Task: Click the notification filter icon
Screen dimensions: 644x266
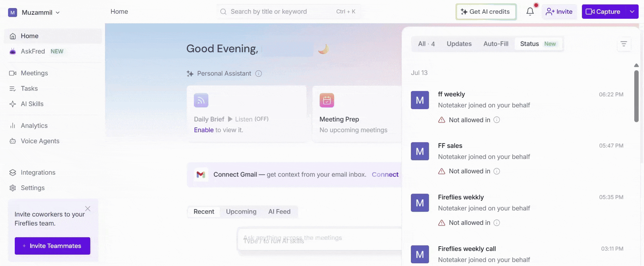Action: tap(624, 44)
